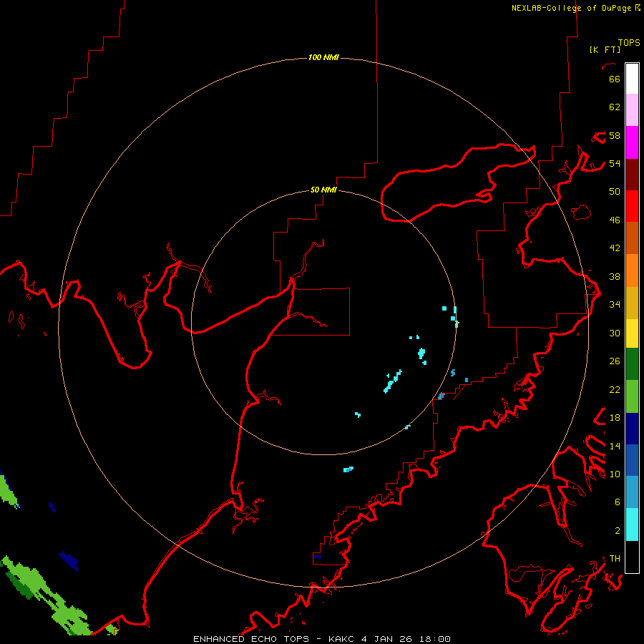Viewport: 644px width, 644px height.
Task: Click the 10 legend value
Action: (x=615, y=474)
